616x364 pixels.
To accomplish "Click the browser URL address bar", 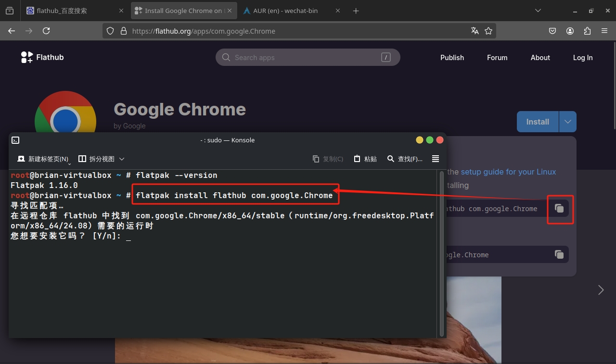I will pyautogui.click(x=298, y=31).
